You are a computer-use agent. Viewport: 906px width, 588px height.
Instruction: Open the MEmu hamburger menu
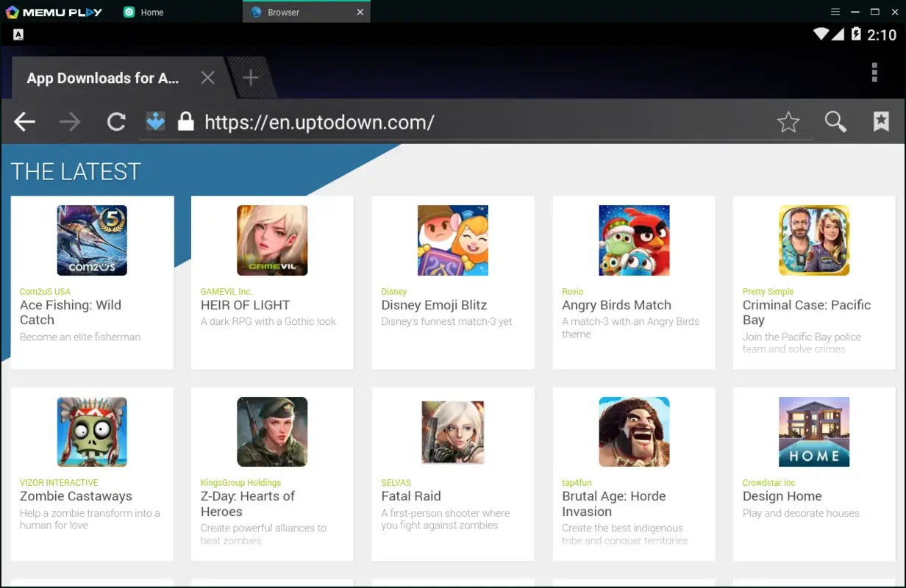point(835,11)
